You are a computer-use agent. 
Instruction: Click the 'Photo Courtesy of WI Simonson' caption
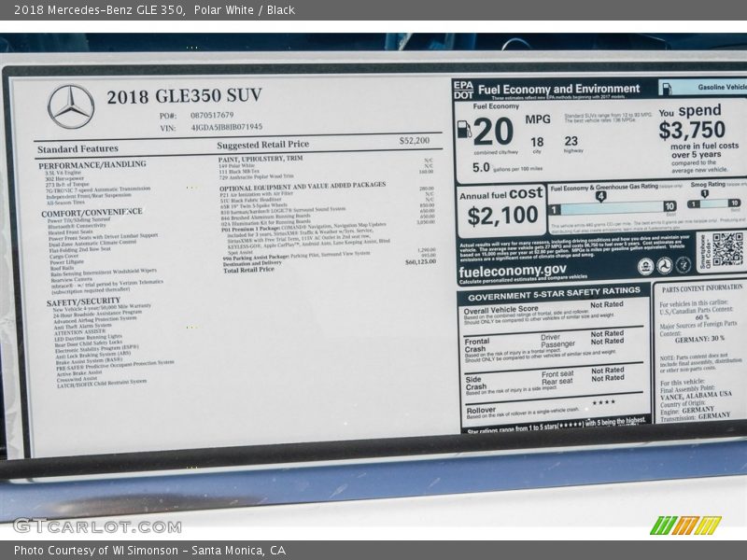96,551
